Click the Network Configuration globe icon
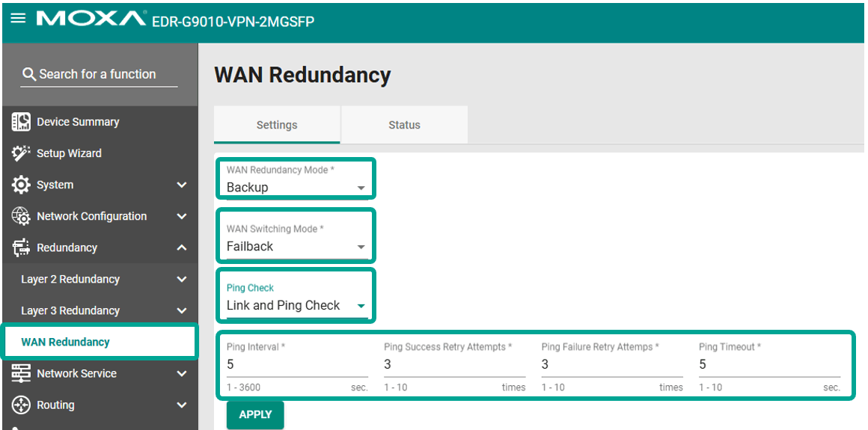 tap(21, 216)
